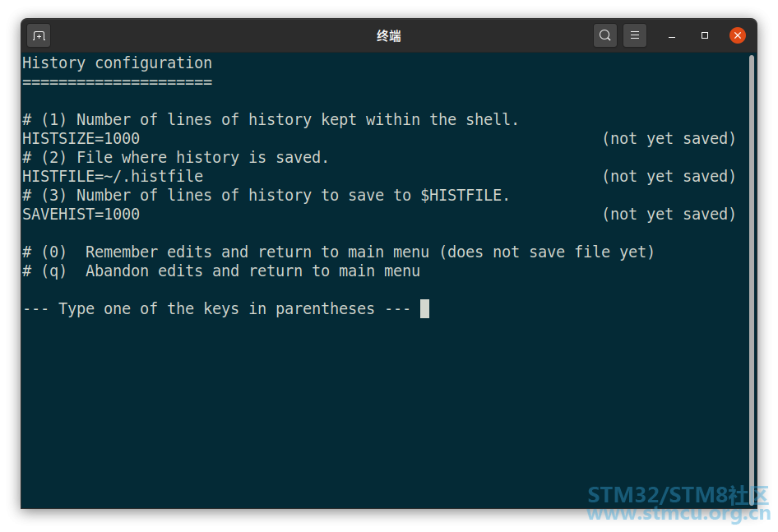Click the 'Type one of the keys' prompt
The height and width of the screenshot is (532, 778).
(x=216, y=308)
